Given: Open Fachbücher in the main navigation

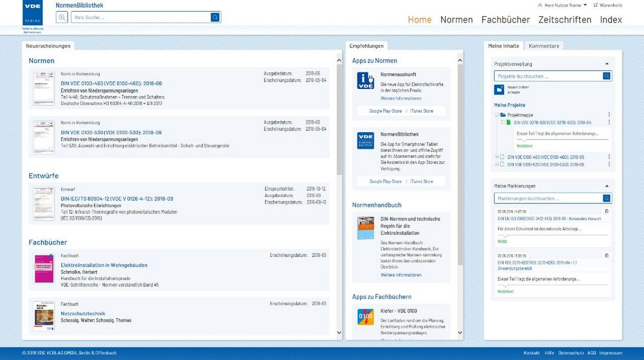Looking at the screenshot, I should (x=505, y=19).
